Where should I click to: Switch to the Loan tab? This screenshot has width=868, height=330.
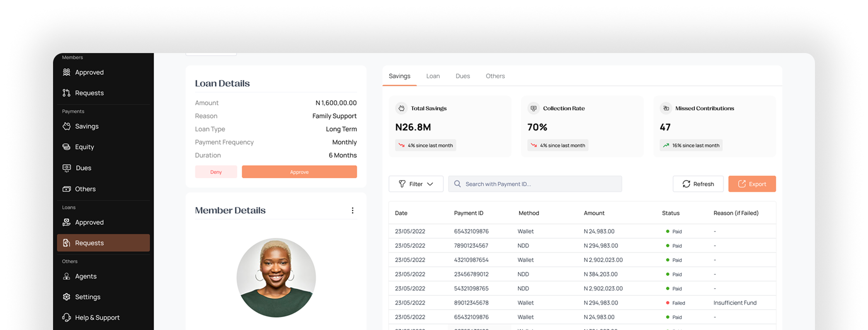click(x=433, y=76)
